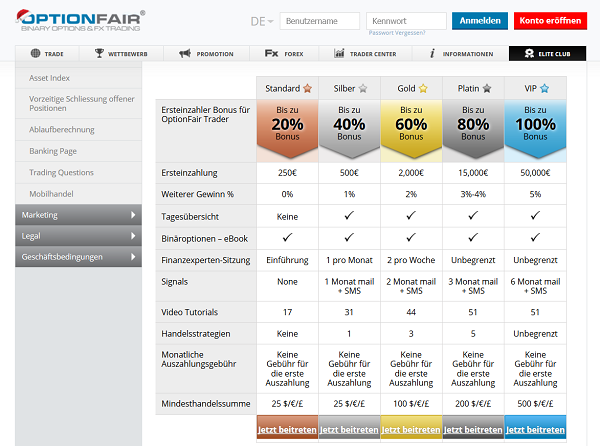Click Jetzt beitreten under Standard
600x446 pixels.
(287, 430)
